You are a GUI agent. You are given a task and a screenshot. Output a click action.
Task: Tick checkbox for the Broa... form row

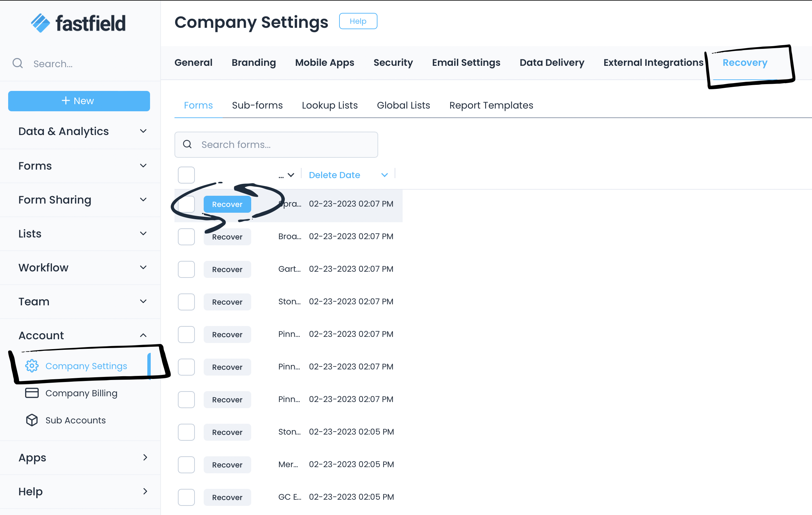(186, 237)
